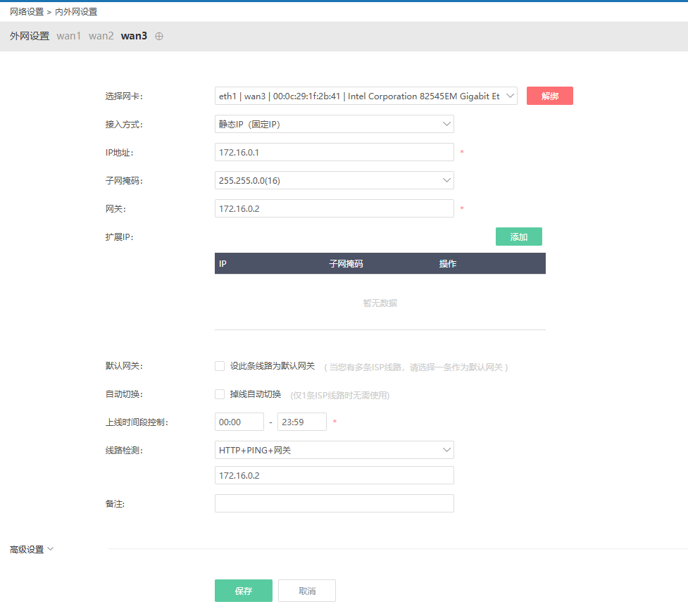Expand the 接入方式 access mode dropdown
Image resolution: width=688 pixels, height=616 pixels.
(334, 125)
